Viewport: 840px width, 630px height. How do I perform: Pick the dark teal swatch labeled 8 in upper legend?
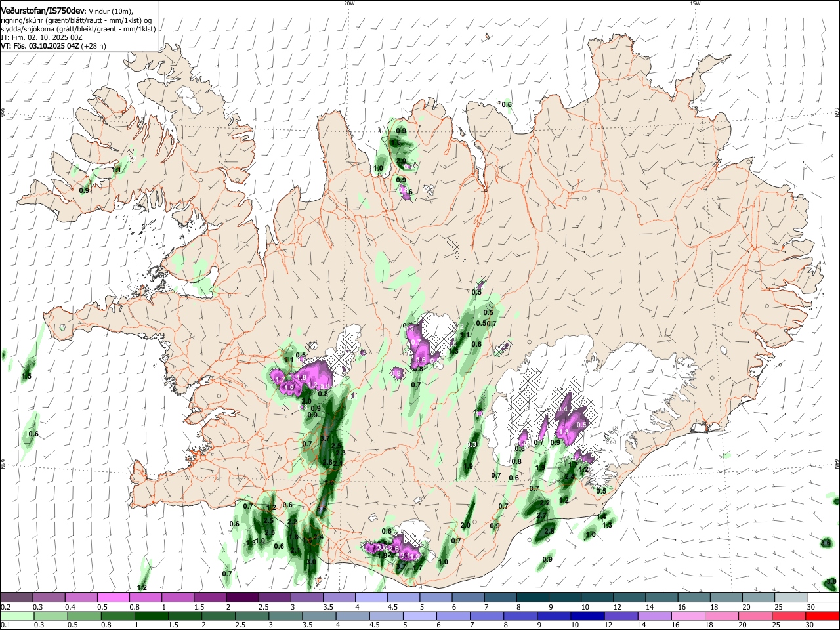tap(532, 598)
